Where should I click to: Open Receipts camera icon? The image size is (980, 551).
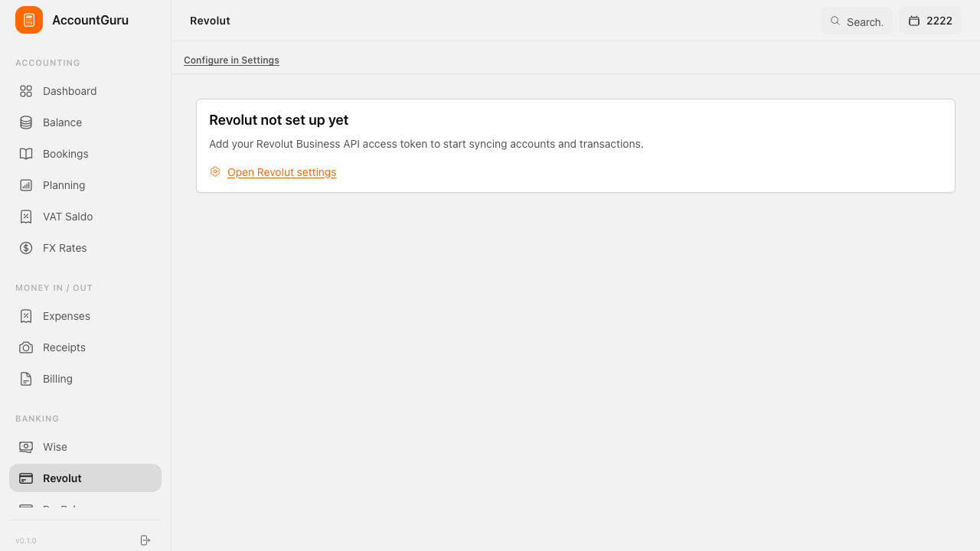(26, 347)
